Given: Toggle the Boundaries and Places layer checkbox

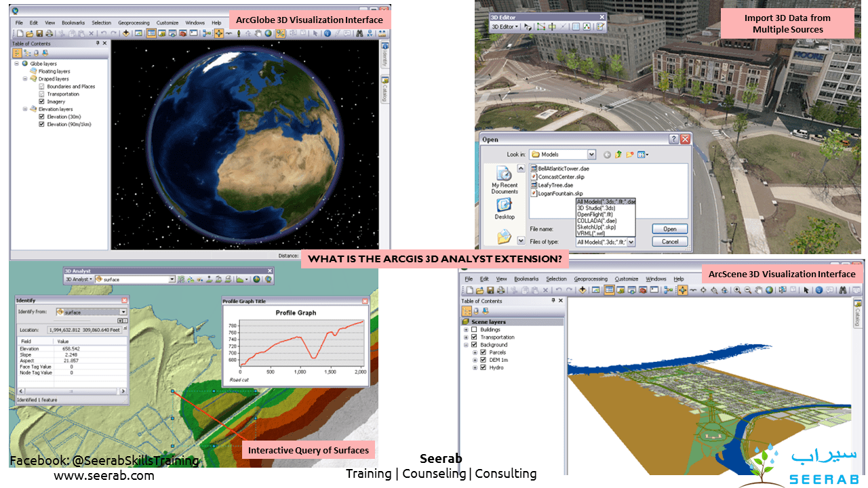Looking at the screenshot, I should click(x=42, y=87).
